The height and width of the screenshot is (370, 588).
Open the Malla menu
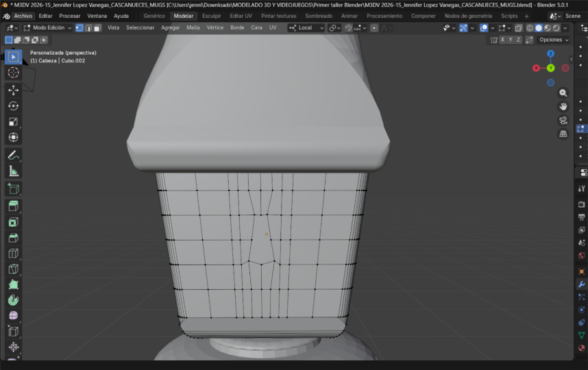[193, 28]
